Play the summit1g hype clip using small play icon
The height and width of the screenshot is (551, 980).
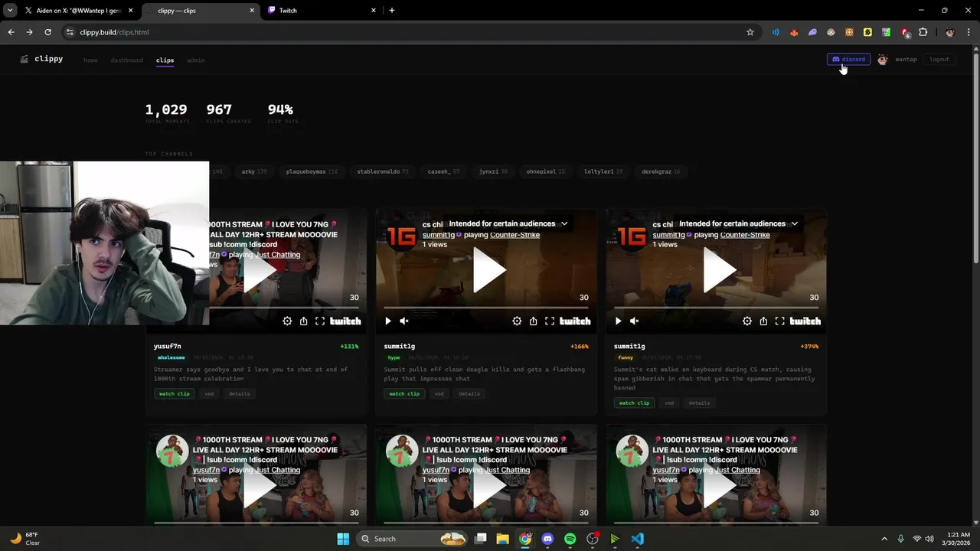pos(388,321)
